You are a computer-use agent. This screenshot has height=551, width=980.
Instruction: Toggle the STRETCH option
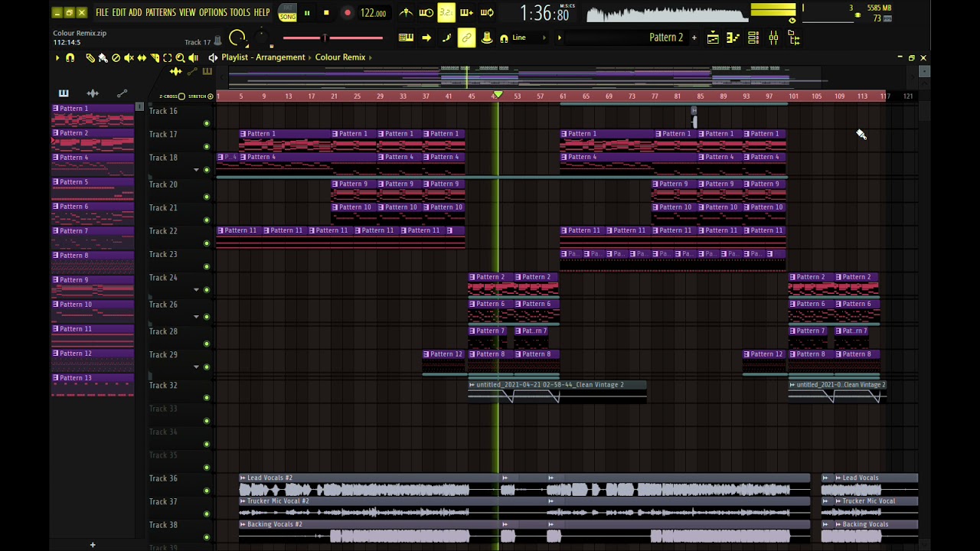(200, 96)
